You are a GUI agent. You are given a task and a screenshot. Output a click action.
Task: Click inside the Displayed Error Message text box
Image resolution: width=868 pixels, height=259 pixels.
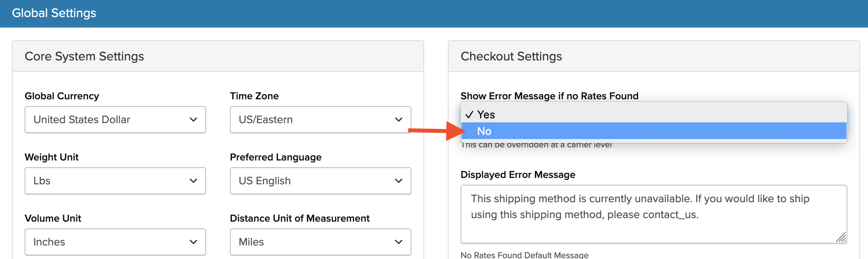coord(653,214)
